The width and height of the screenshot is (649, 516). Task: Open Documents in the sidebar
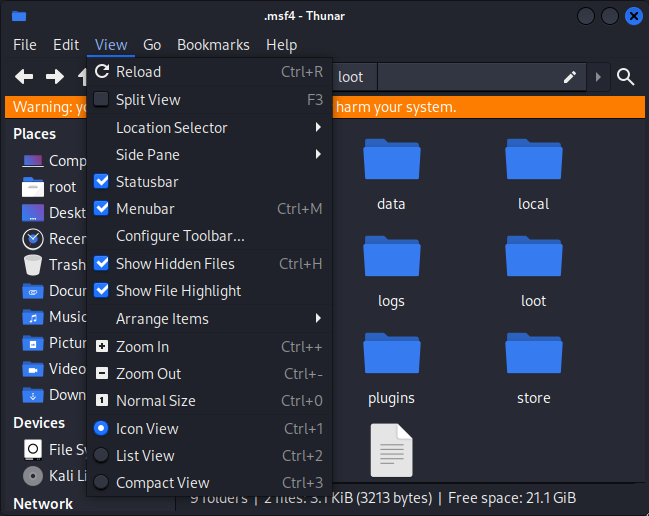click(x=54, y=291)
